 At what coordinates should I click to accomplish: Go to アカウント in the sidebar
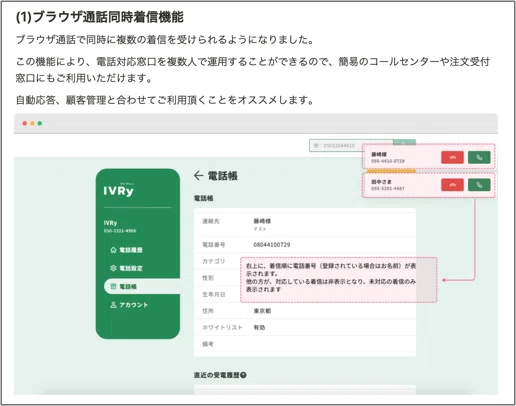[x=129, y=305]
